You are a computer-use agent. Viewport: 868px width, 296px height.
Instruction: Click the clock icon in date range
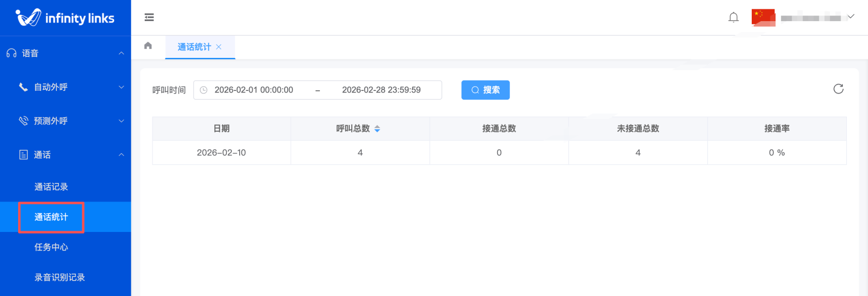click(204, 90)
